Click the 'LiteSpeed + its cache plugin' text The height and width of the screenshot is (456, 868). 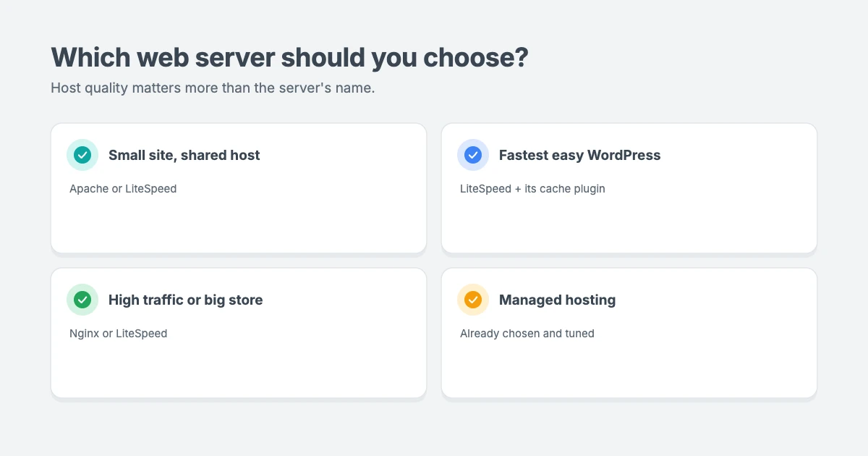(x=532, y=189)
